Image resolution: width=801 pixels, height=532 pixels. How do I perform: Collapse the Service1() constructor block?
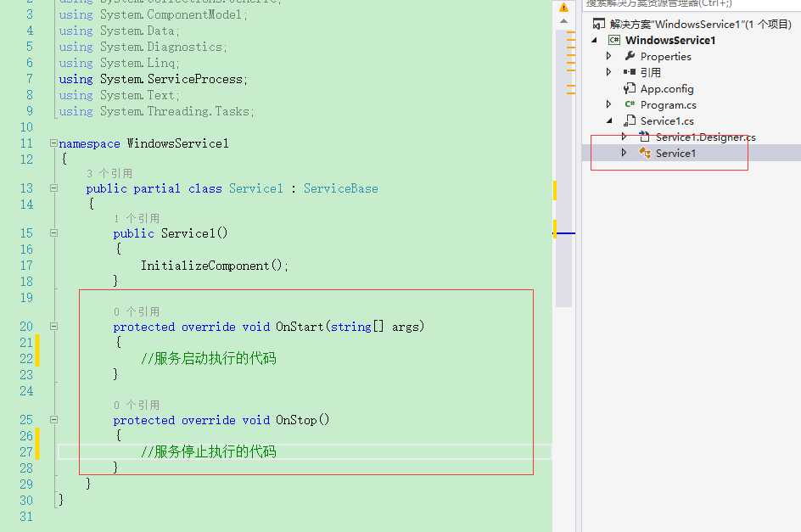[53, 233]
